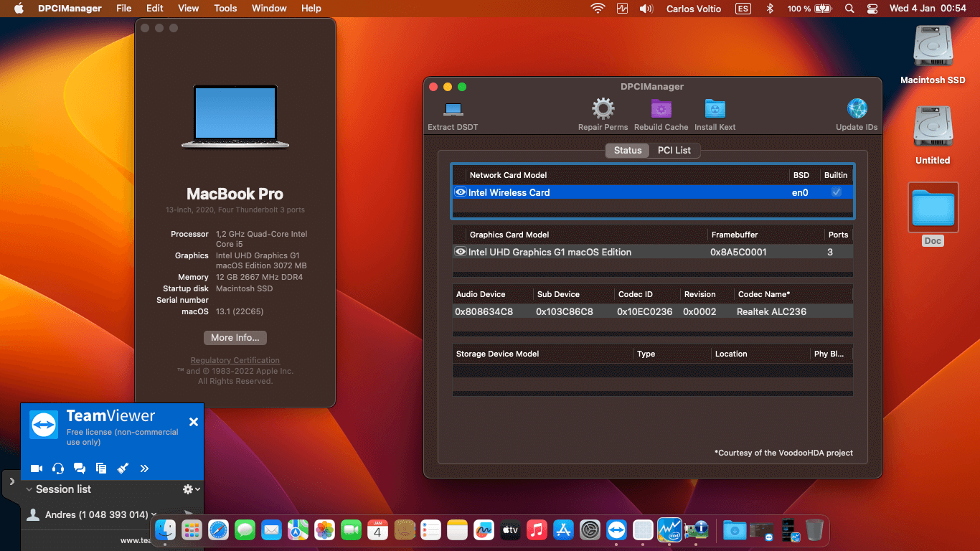Click the eye icon beside Intel UHD Graphics
The image size is (980, 551).
point(461,252)
